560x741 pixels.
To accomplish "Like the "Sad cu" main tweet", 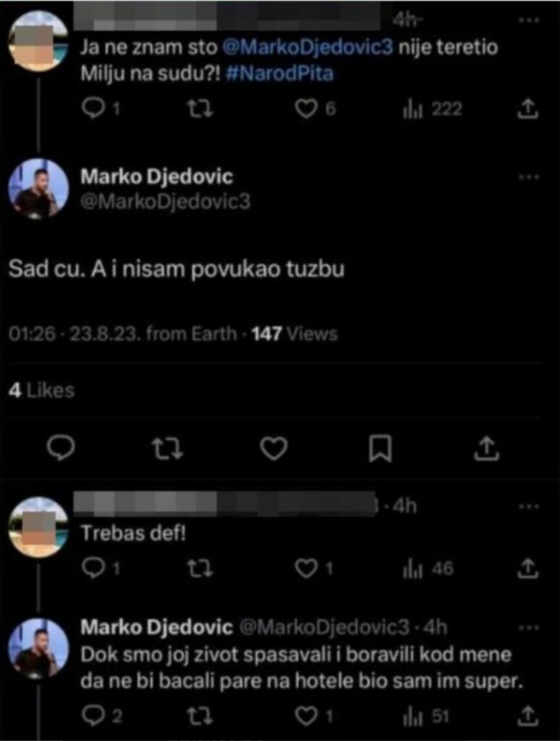I will [x=273, y=449].
